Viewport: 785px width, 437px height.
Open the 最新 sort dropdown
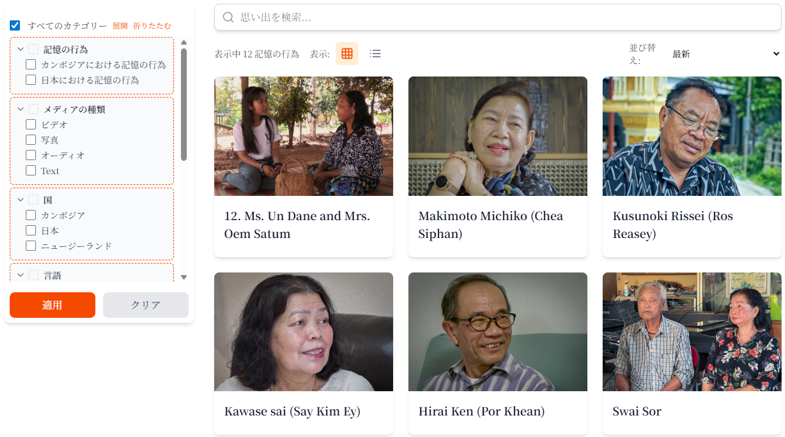pyautogui.click(x=725, y=54)
